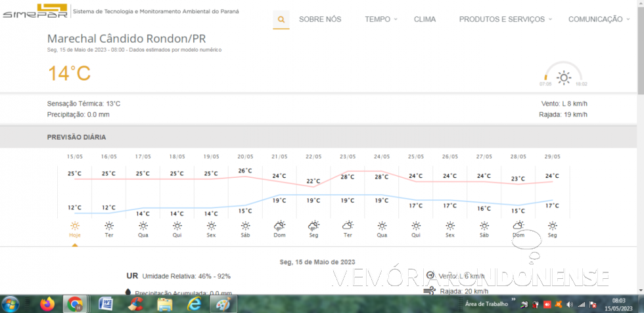Viewport: 644px width, 313px height.
Task: Select the rainy Dom 21/05 forecast icon
Action: pos(279,225)
